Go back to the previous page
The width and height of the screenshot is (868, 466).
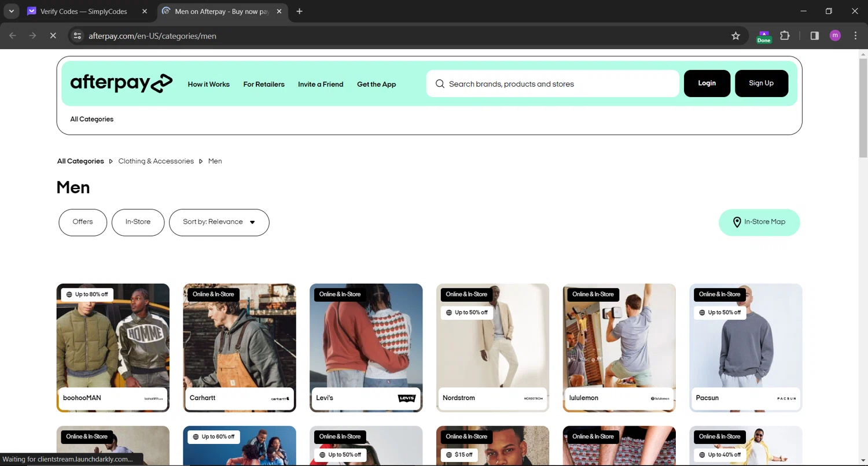coord(13,36)
